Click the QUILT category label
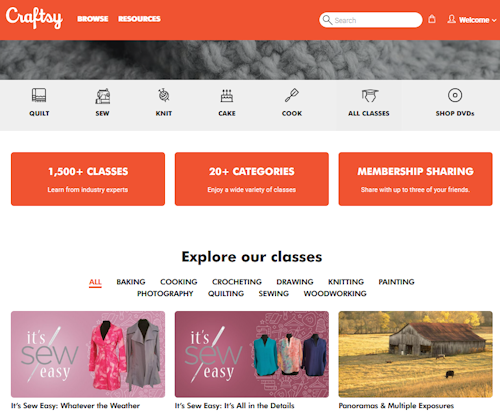This screenshot has height=412, width=500. click(x=39, y=113)
